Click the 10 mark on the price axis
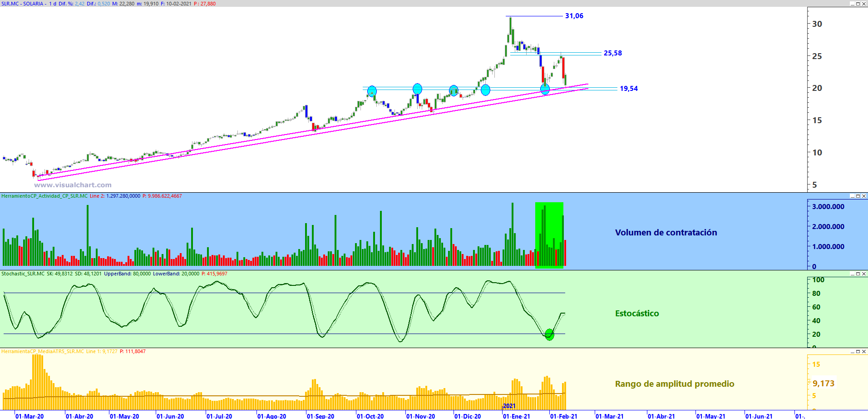This screenshot has width=868, height=419. pos(817,153)
